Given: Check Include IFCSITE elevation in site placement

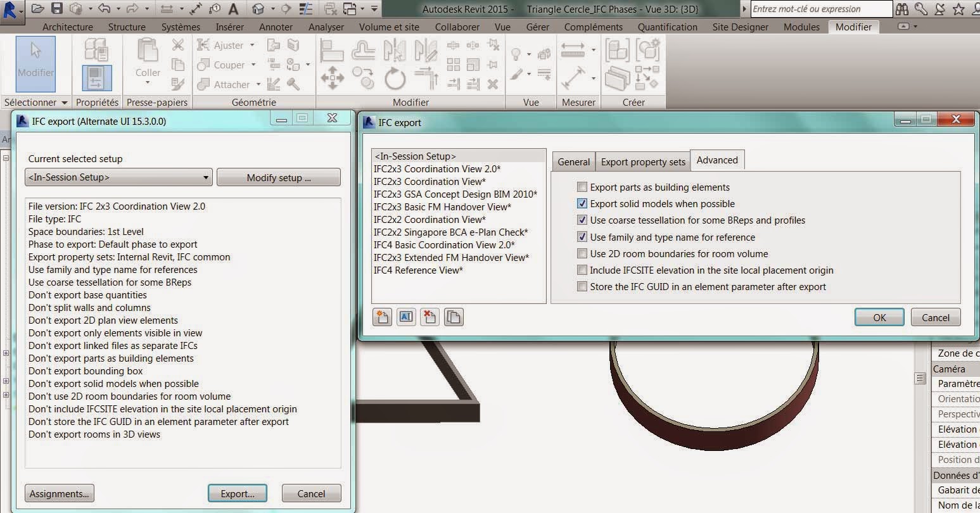Looking at the screenshot, I should (582, 270).
